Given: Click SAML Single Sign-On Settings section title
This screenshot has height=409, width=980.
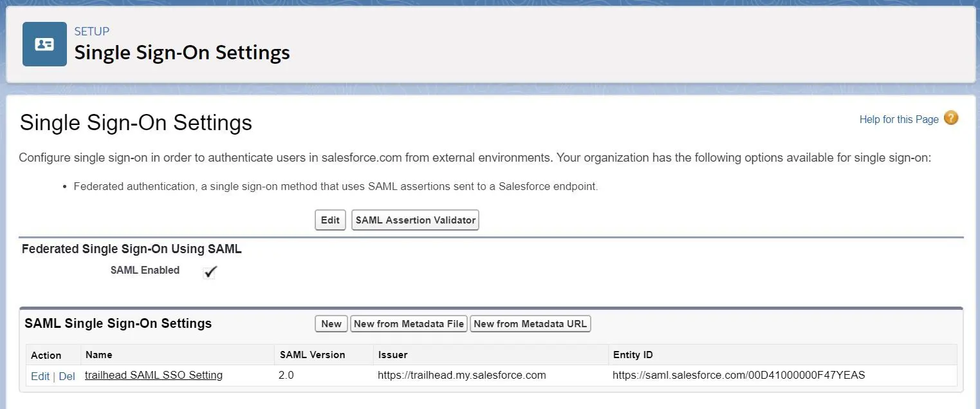Looking at the screenshot, I should click(x=118, y=323).
